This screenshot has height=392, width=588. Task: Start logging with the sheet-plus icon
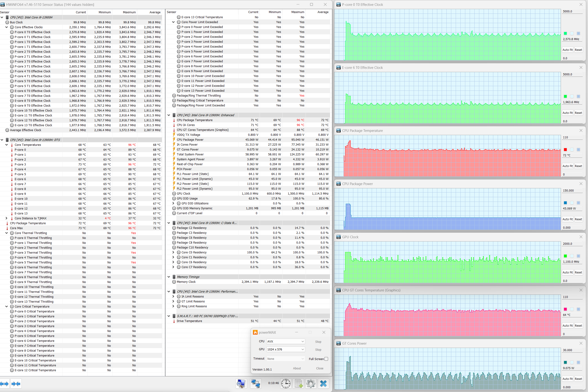298,383
